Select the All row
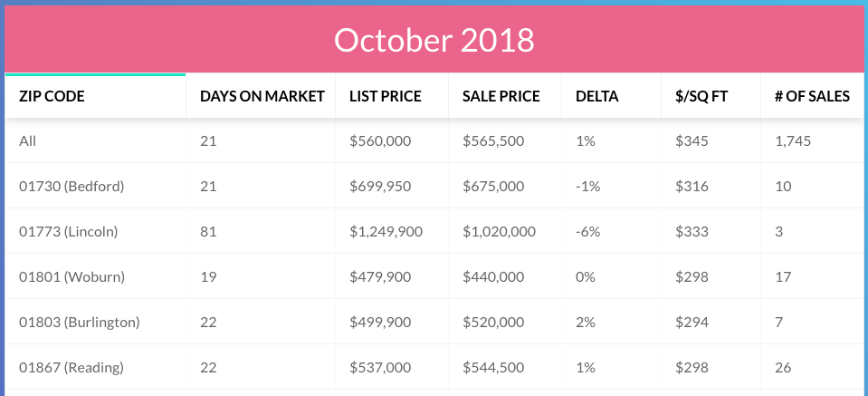Image resolution: width=868 pixels, height=396 pixels. (434, 140)
